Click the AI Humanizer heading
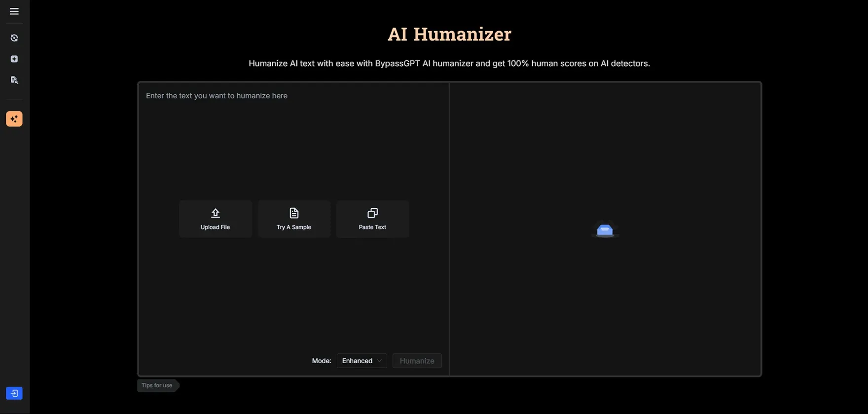868x414 pixels. point(449,34)
